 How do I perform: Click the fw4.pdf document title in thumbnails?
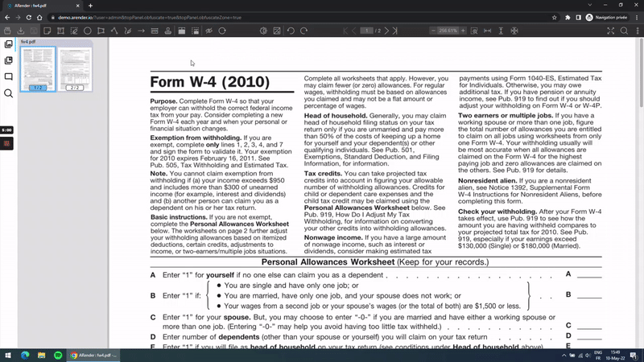(28, 42)
